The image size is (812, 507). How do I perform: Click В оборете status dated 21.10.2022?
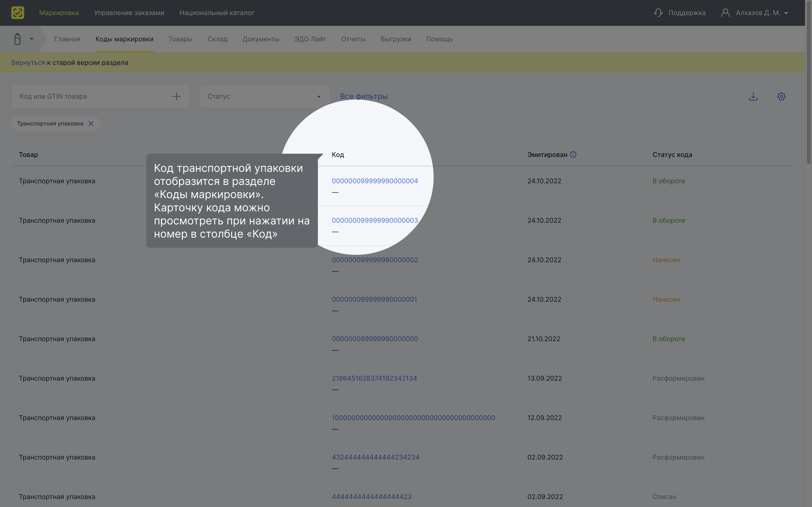(669, 339)
